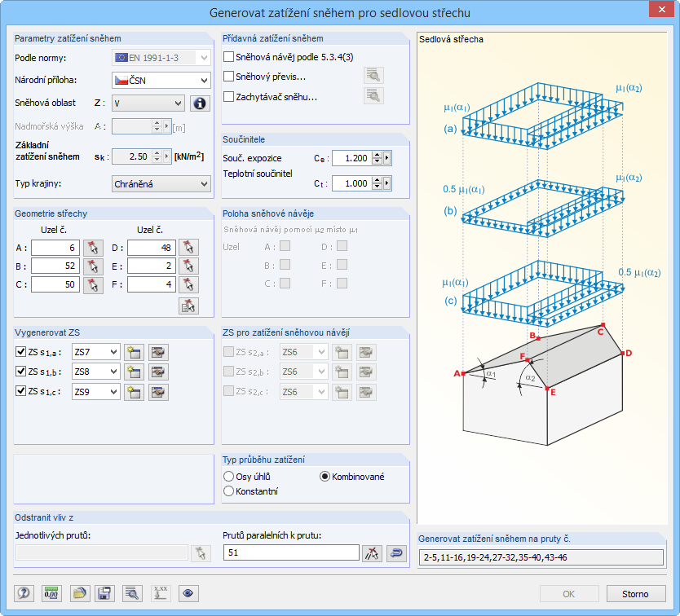Screen dimensions: 680x616
Task: Select Osy úhlů radio option
Action: pos(228,477)
